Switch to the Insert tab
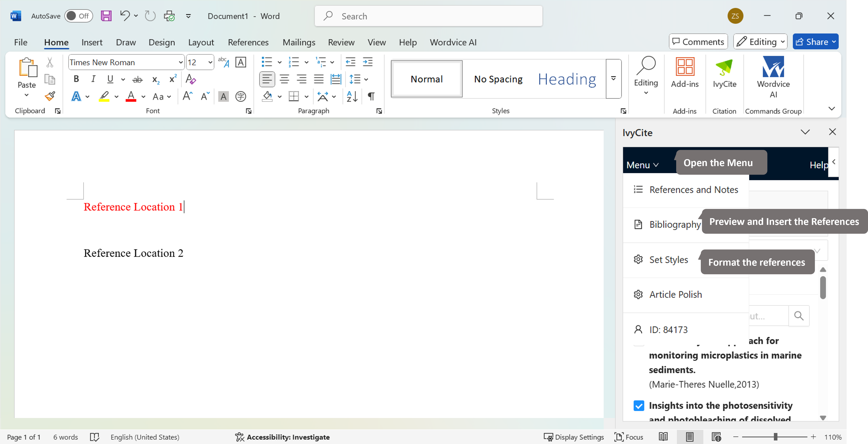Viewport: 868px width, 444px height. click(92, 42)
